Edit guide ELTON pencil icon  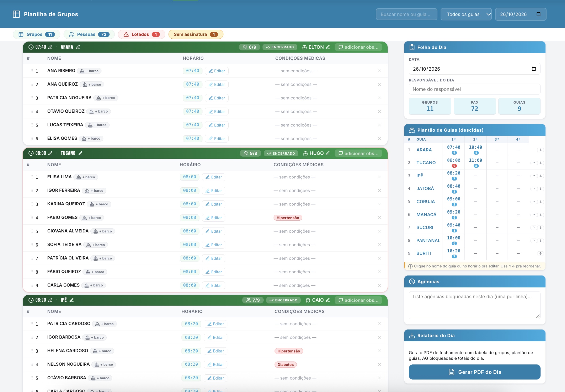click(x=327, y=47)
